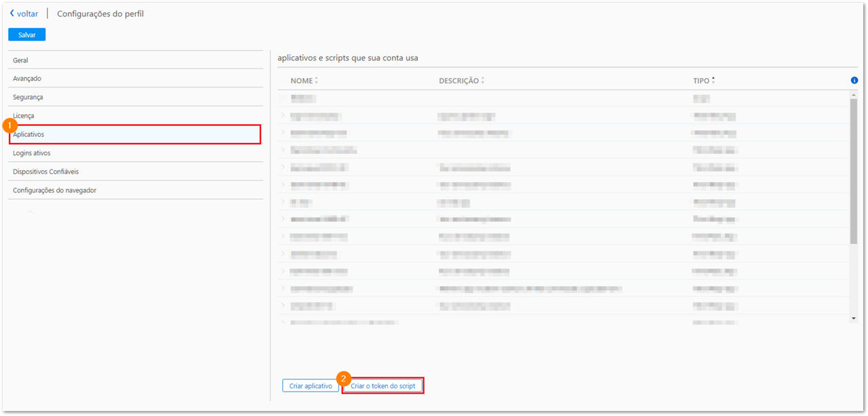The height and width of the screenshot is (416, 868).
Task: Select the Aplicativos section
Action: (136, 134)
